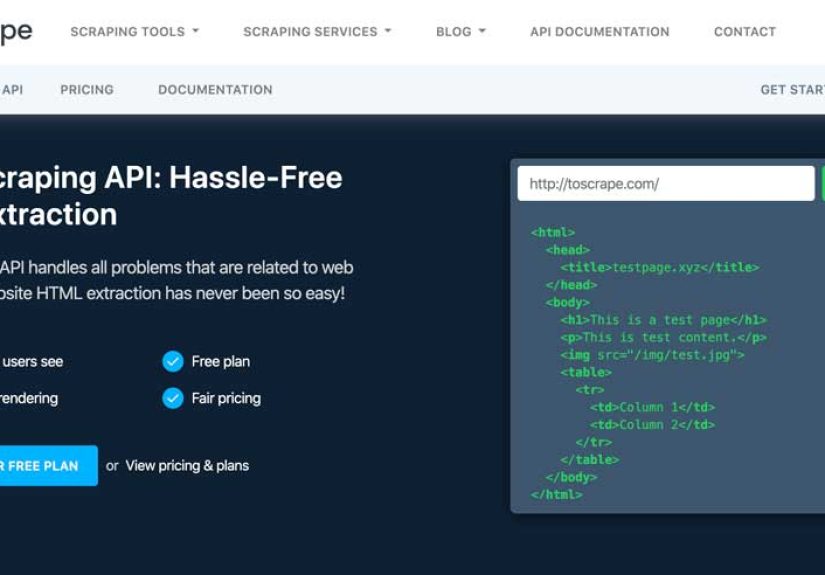Select the Pricing sub-navigation tab
This screenshot has height=575, width=825.
87,89
